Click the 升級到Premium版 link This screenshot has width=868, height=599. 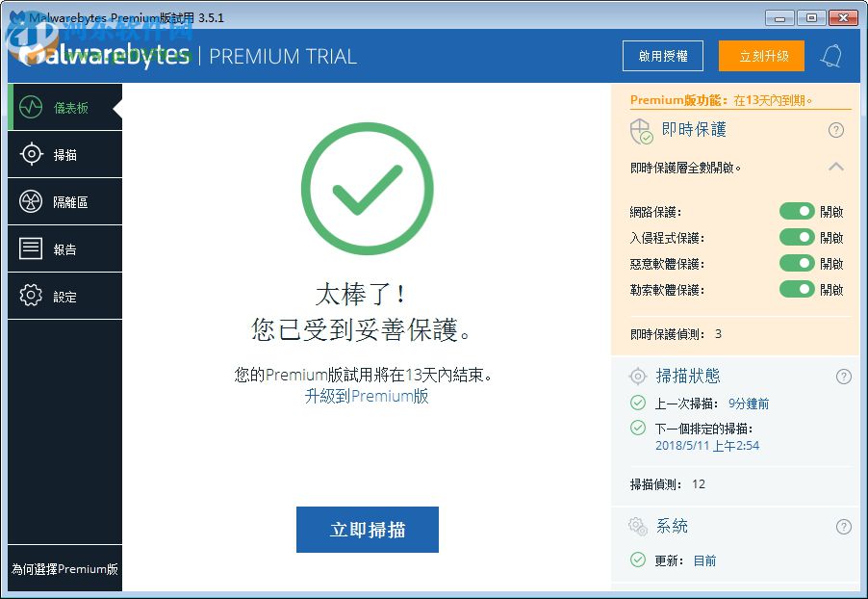368,396
